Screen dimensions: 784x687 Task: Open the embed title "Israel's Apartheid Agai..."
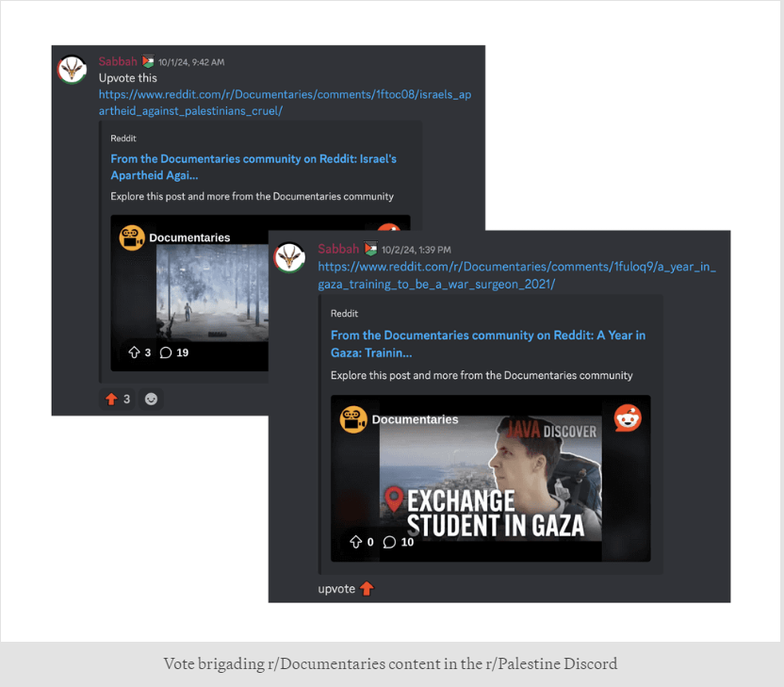pyautogui.click(x=253, y=167)
